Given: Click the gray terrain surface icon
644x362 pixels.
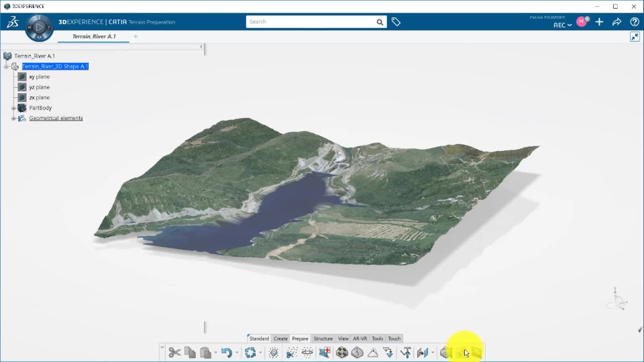Looking at the screenshot, I should 358,352.
